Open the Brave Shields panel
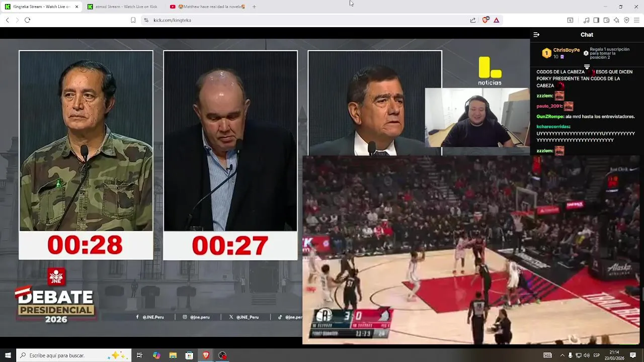 [x=486, y=20]
